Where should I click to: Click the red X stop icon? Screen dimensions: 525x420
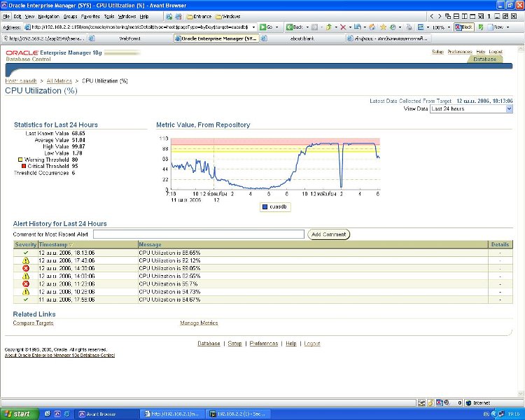343,27
